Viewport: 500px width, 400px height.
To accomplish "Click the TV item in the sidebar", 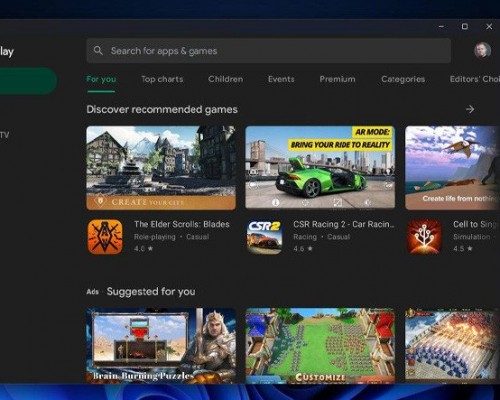I will coord(5,135).
